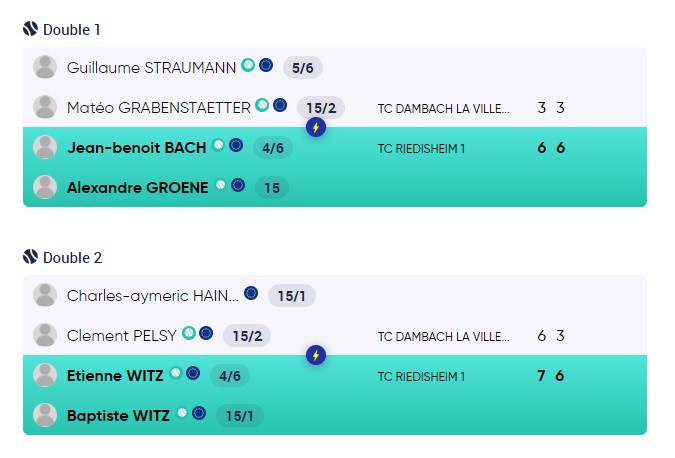Click the TC RIEDISHEIM 1 team in Double 1
Viewport: 675px width, 458px height.
(421, 149)
